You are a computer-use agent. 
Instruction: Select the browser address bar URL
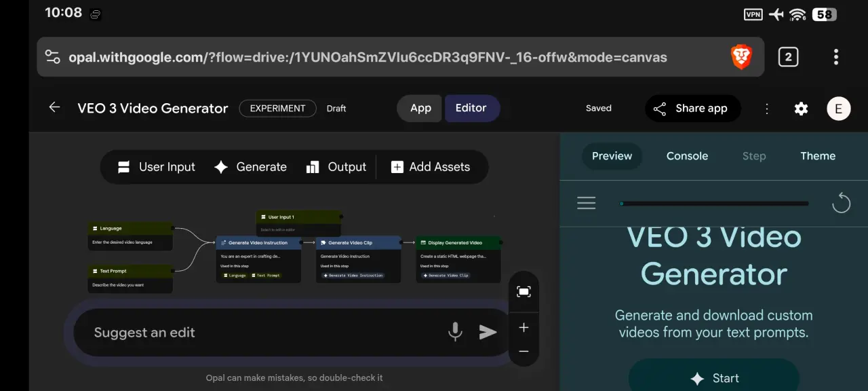pos(368,57)
